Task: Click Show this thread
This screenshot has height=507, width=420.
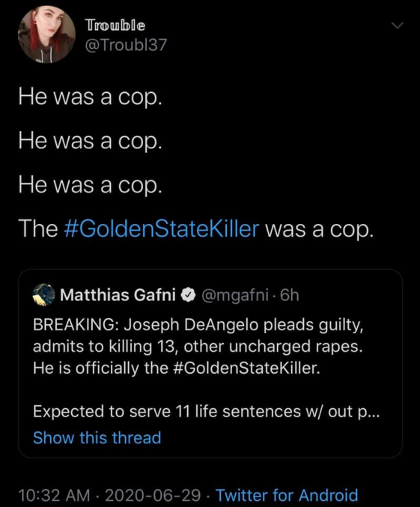Action: point(97,437)
